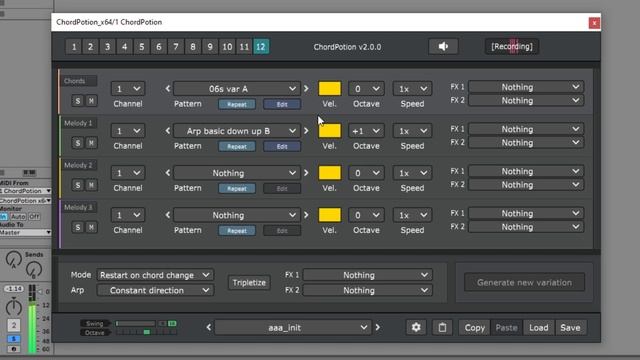Viewport: 640px width, 360px height.
Task: Solo the Melody 1 track
Action: [x=78, y=143]
